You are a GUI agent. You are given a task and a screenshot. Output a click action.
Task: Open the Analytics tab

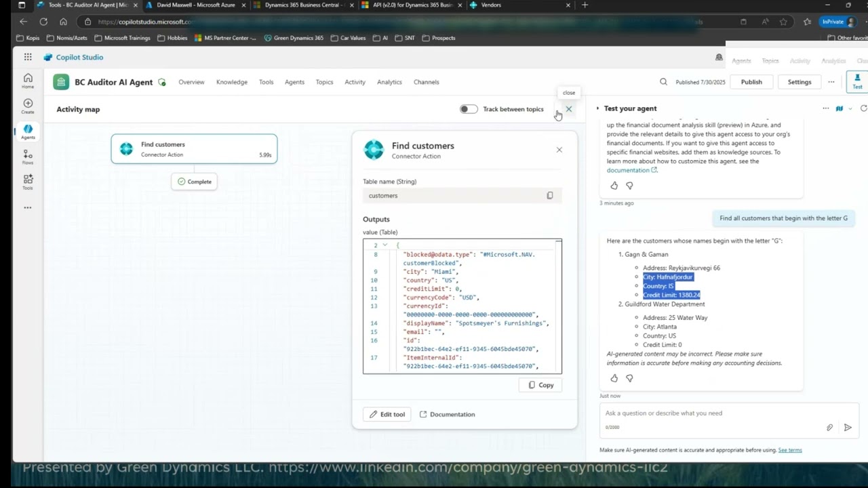click(389, 82)
